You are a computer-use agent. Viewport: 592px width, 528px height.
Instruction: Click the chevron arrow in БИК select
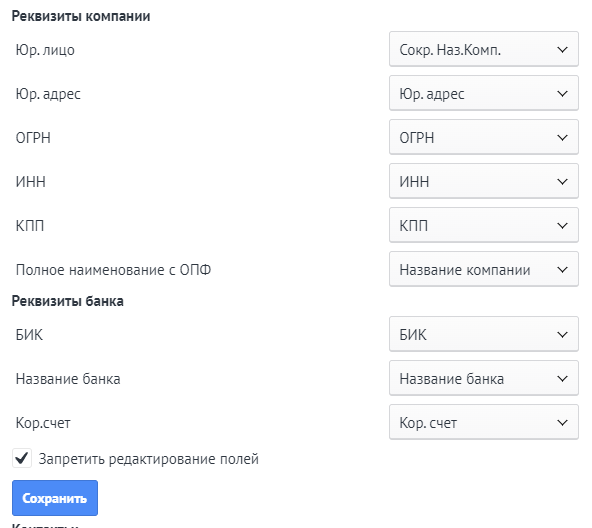[563, 335]
